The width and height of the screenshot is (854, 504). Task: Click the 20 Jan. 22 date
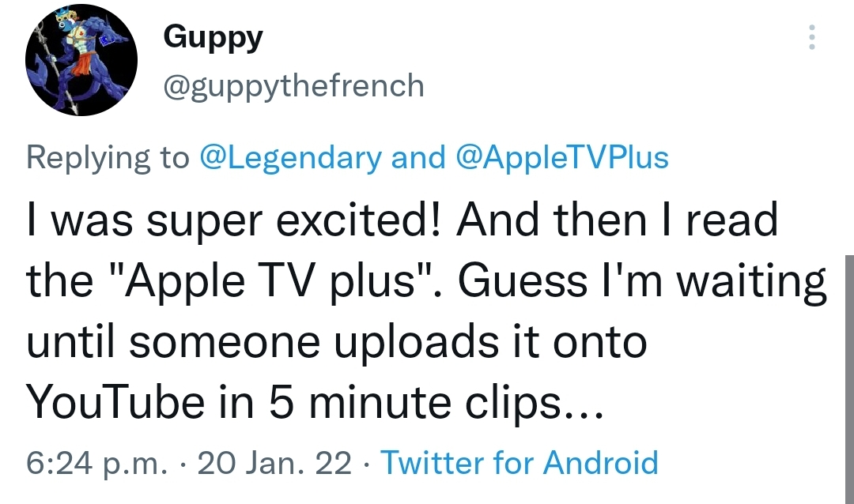[275, 462]
